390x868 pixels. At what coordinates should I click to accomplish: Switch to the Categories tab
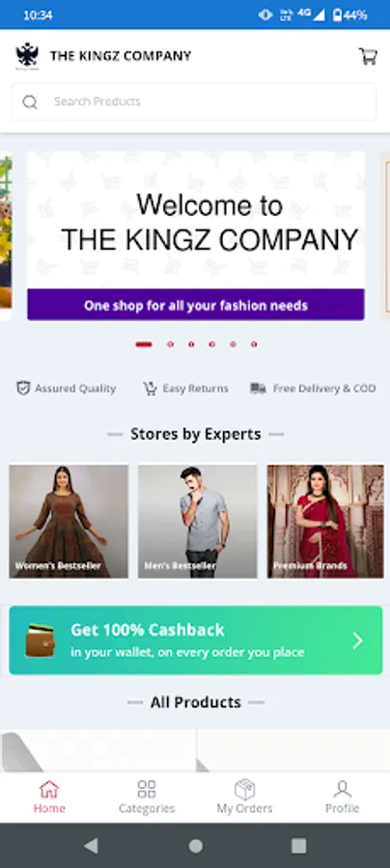(x=147, y=798)
